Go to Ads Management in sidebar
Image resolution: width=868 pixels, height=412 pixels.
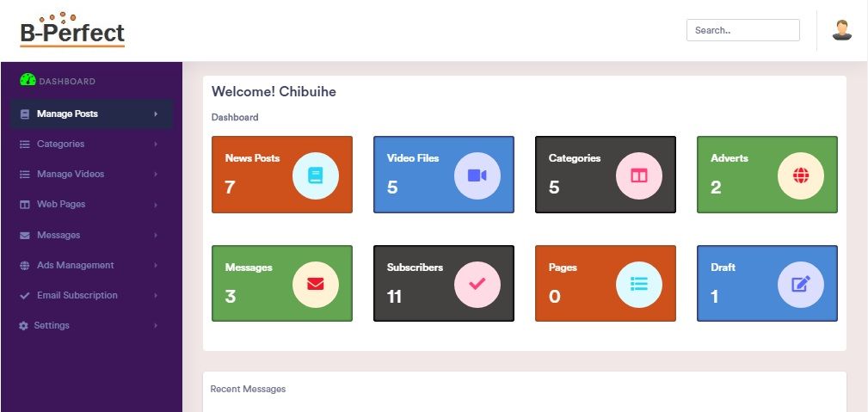tap(75, 265)
